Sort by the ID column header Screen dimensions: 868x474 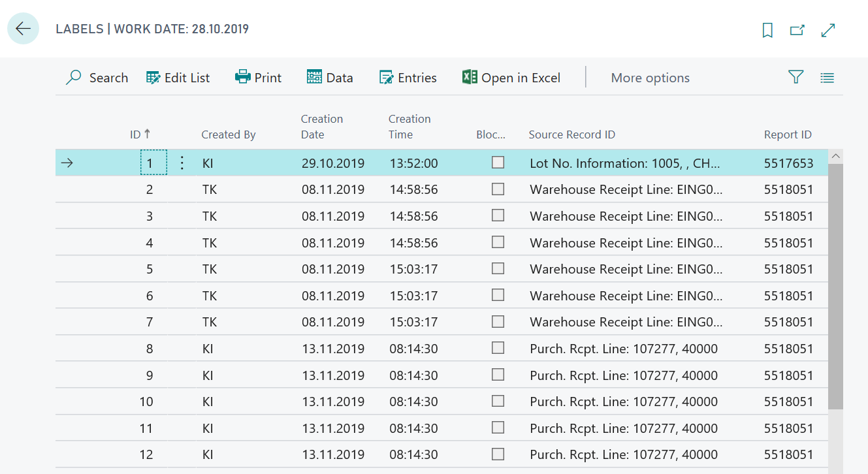(140, 134)
